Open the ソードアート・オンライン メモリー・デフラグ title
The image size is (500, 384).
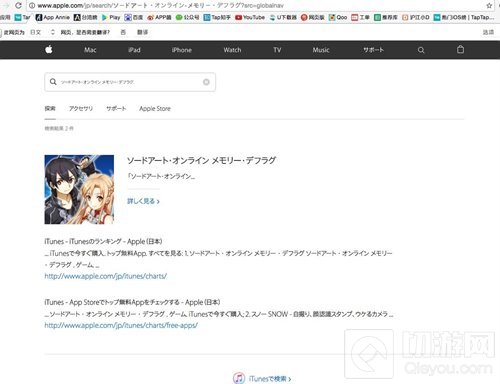pos(201,160)
